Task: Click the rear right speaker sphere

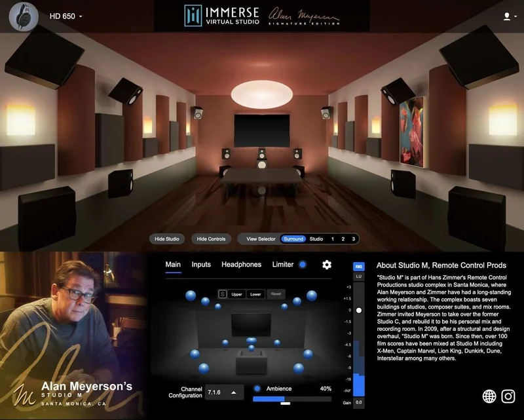Action: click(x=299, y=368)
